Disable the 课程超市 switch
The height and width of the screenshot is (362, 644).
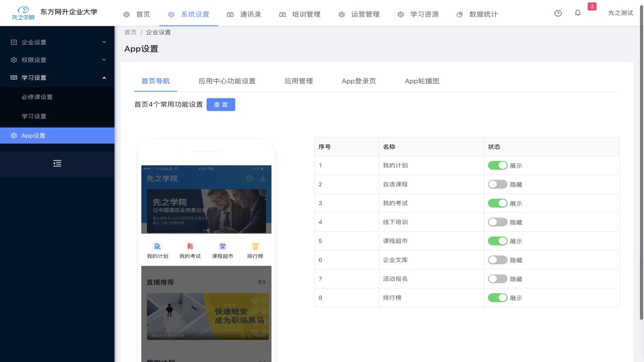tap(498, 241)
